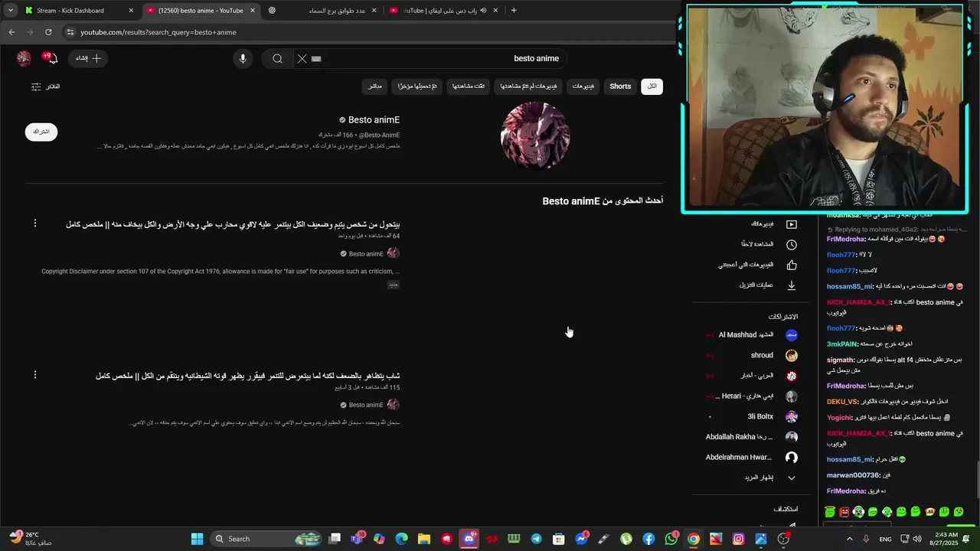Open Telegram from the taskbar
Image resolution: width=980 pixels, height=551 pixels.
(536, 539)
